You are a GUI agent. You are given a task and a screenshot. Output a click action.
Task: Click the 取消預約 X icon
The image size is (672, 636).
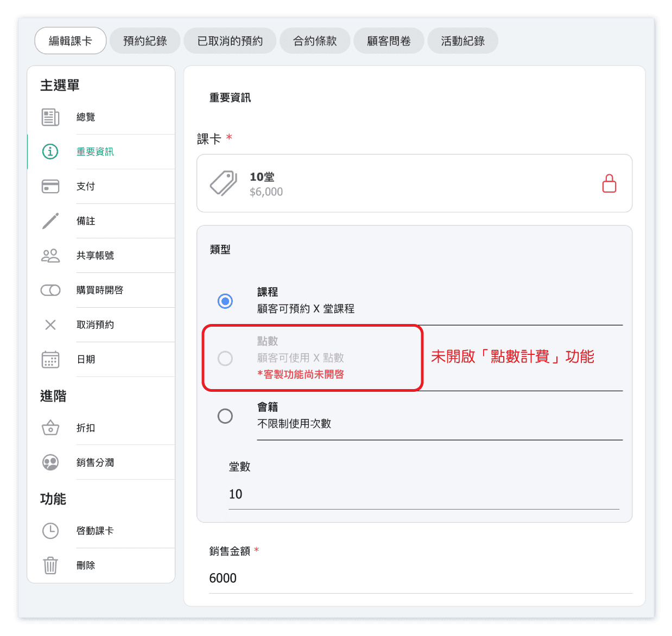(x=50, y=325)
